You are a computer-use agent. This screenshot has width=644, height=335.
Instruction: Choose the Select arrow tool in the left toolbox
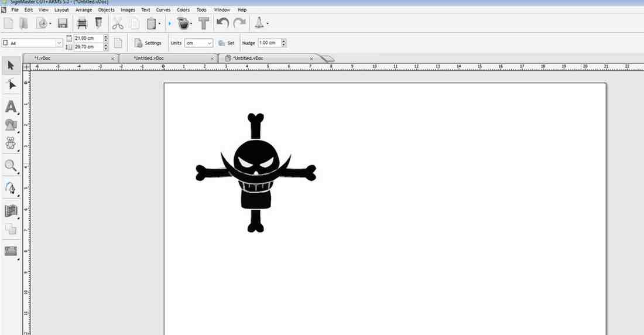coord(11,66)
